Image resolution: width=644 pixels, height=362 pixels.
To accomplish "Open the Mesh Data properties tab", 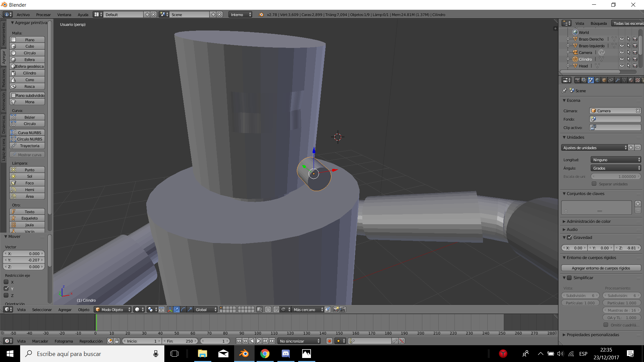I will coord(624,80).
